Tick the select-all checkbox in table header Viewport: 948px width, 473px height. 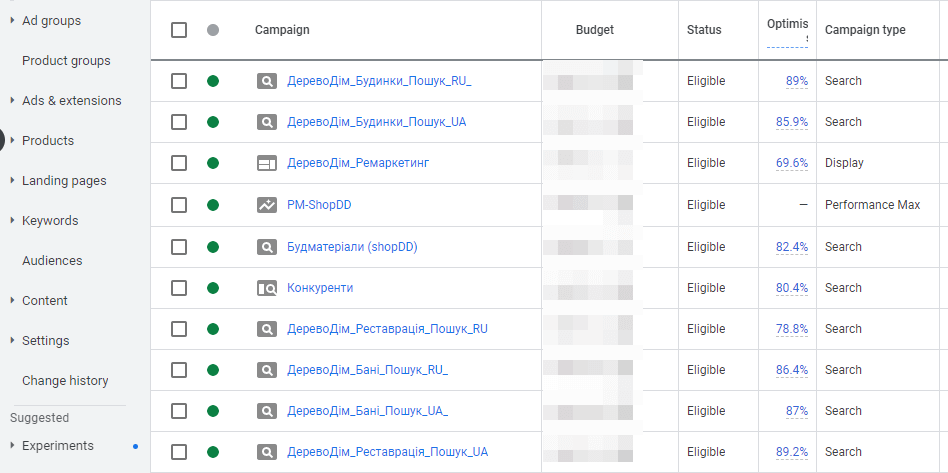pos(179,30)
